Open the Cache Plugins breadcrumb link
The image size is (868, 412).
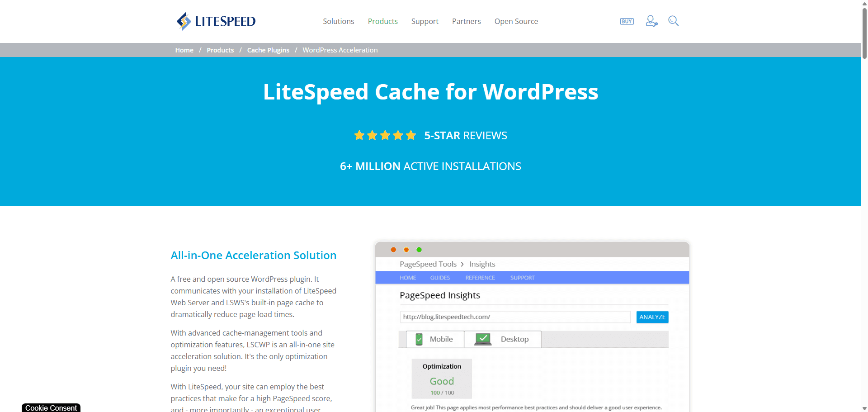[x=268, y=50]
